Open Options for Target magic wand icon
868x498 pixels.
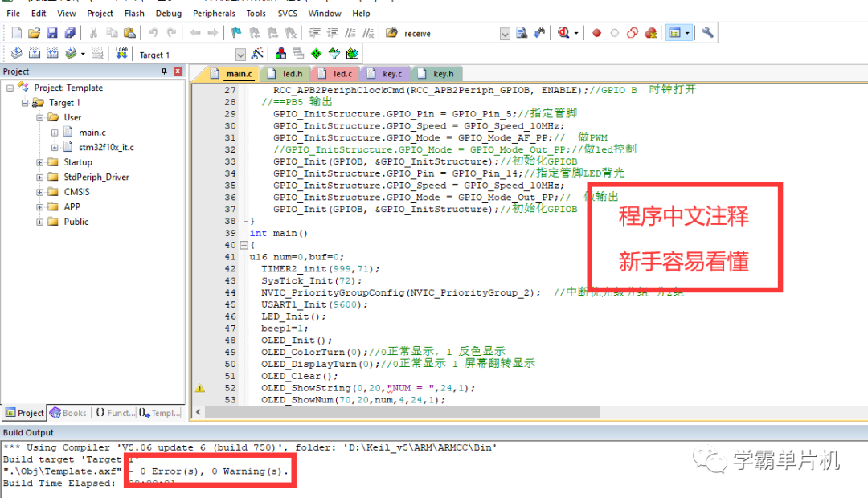pyautogui.click(x=257, y=54)
